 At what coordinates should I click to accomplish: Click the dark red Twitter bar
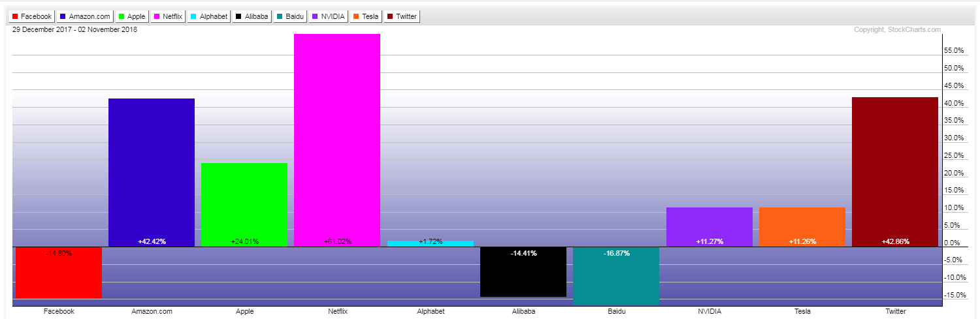[x=895, y=172]
